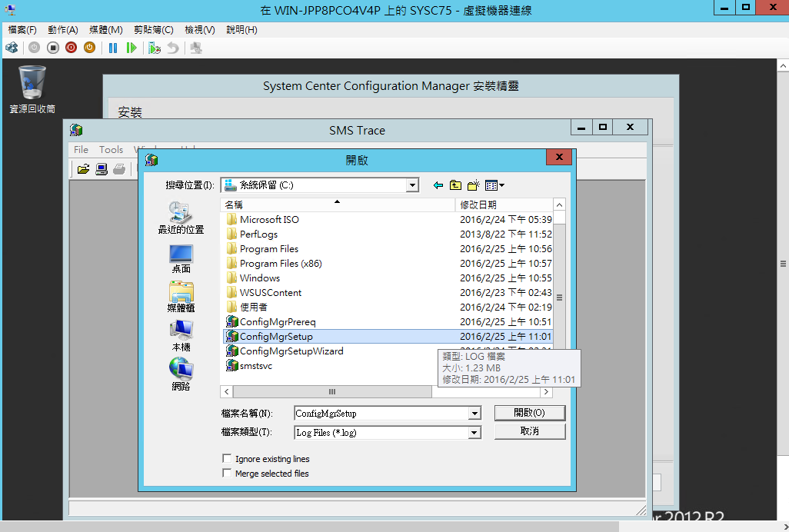This screenshot has width=789, height=532.
Task: Create a new folder in the Open dialog
Action: 474,185
